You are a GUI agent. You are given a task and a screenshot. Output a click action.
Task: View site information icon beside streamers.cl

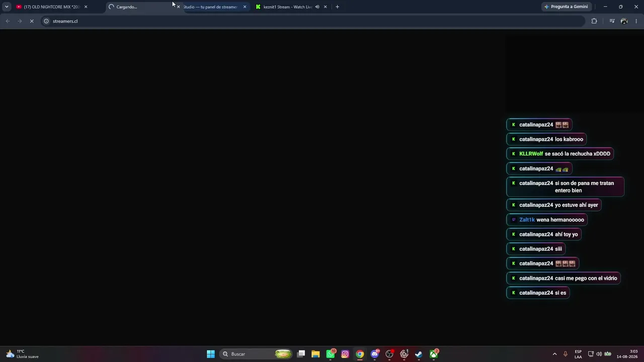pyautogui.click(x=46, y=21)
